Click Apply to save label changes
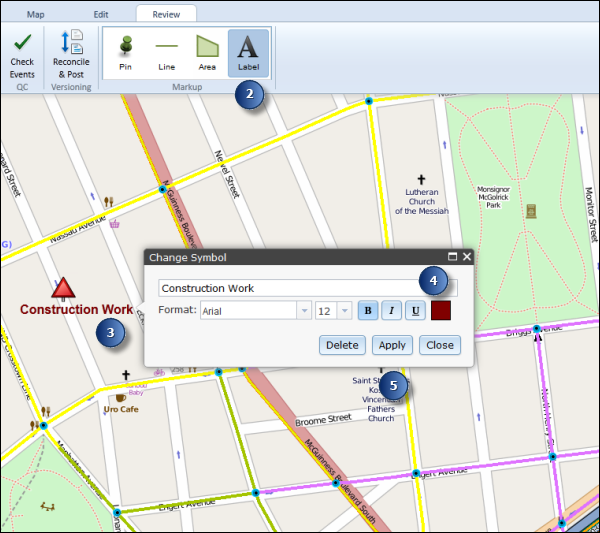Image resolution: width=600 pixels, height=533 pixels. pyautogui.click(x=392, y=345)
